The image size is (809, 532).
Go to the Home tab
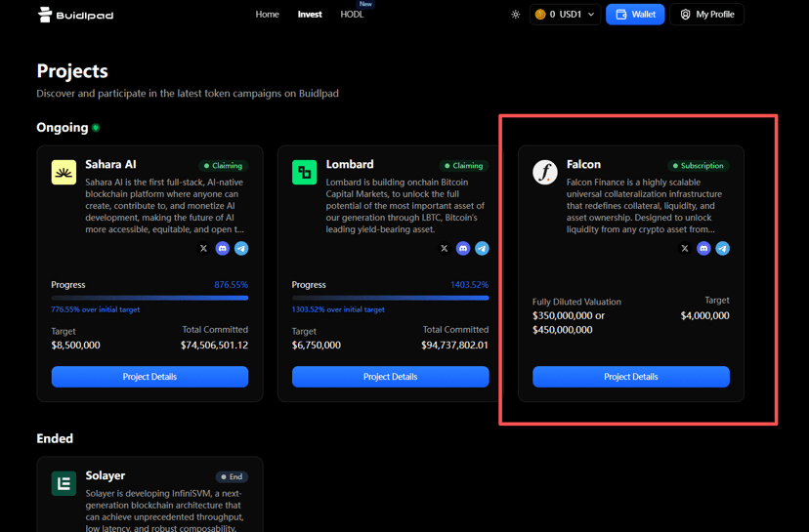tap(268, 15)
